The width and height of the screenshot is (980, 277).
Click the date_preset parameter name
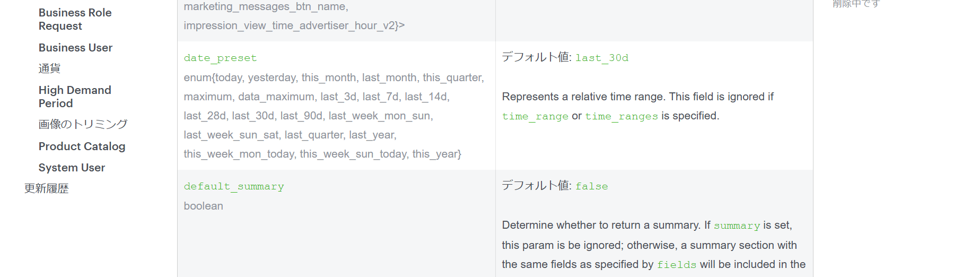[x=220, y=58]
